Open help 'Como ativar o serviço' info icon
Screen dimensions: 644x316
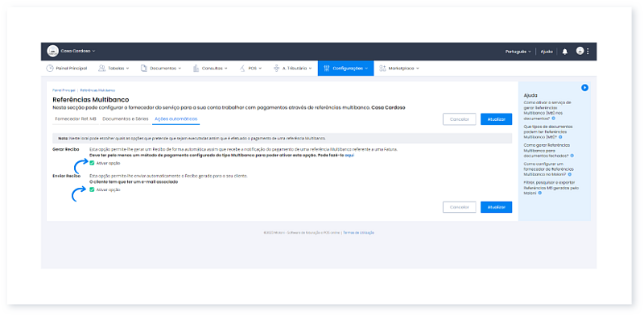(554, 118)
